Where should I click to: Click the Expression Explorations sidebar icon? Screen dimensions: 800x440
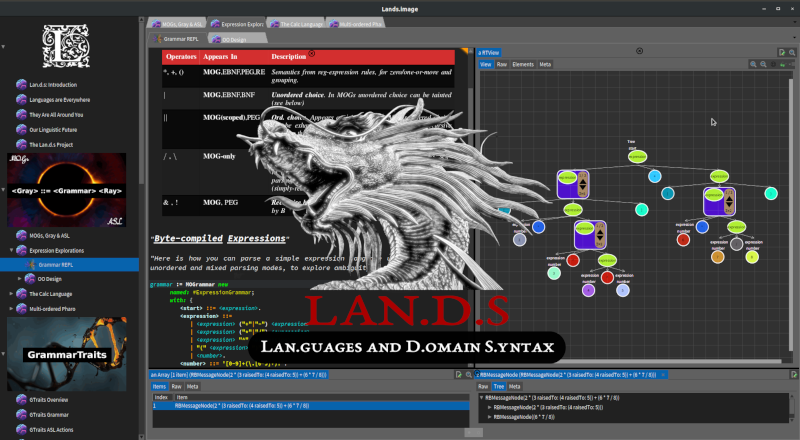(x=21, y=250)
